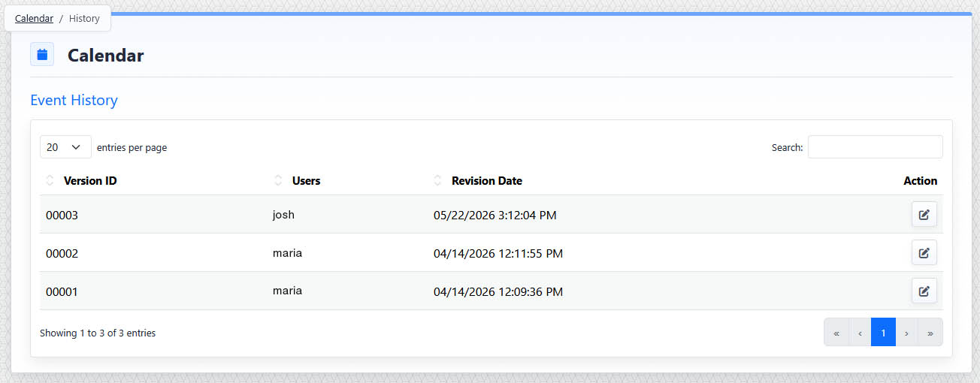This screenshot has width=980, height=383.
Task: Click the Users column header
Action: pos(306,181)
